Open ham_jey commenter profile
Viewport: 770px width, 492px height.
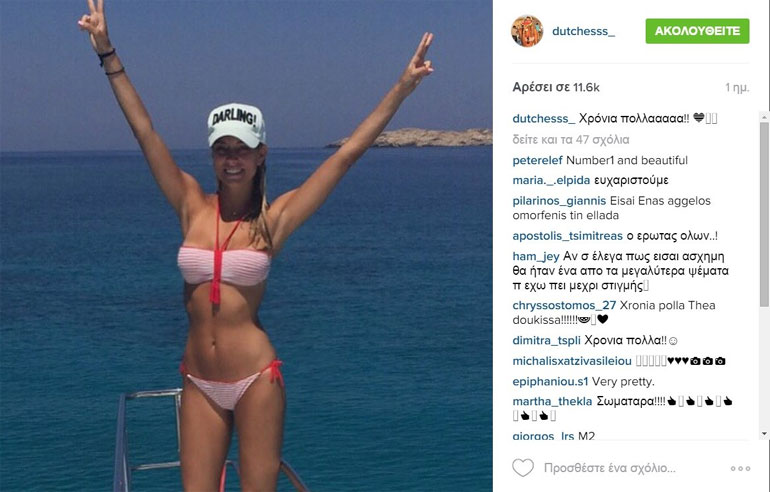tap(536, 256)
